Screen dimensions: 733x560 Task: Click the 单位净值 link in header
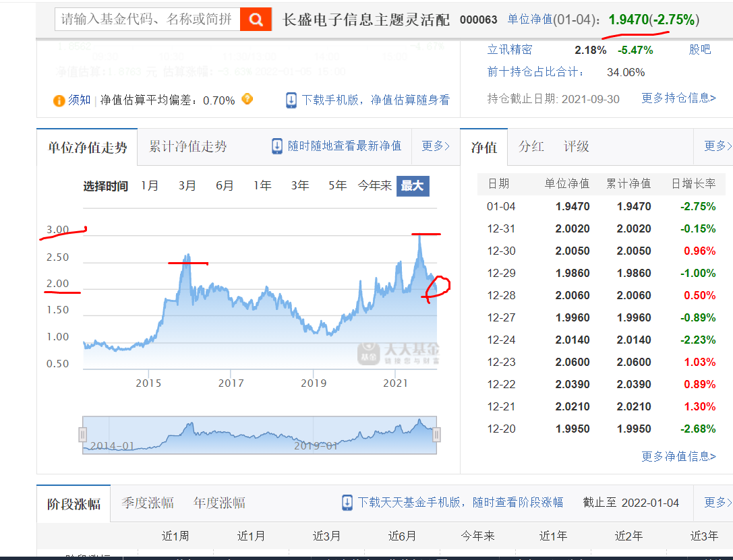[530, 20]
